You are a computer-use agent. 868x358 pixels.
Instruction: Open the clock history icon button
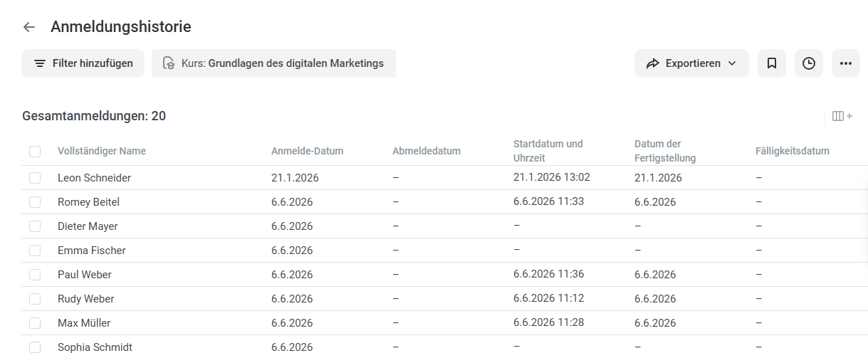(809, 63)
